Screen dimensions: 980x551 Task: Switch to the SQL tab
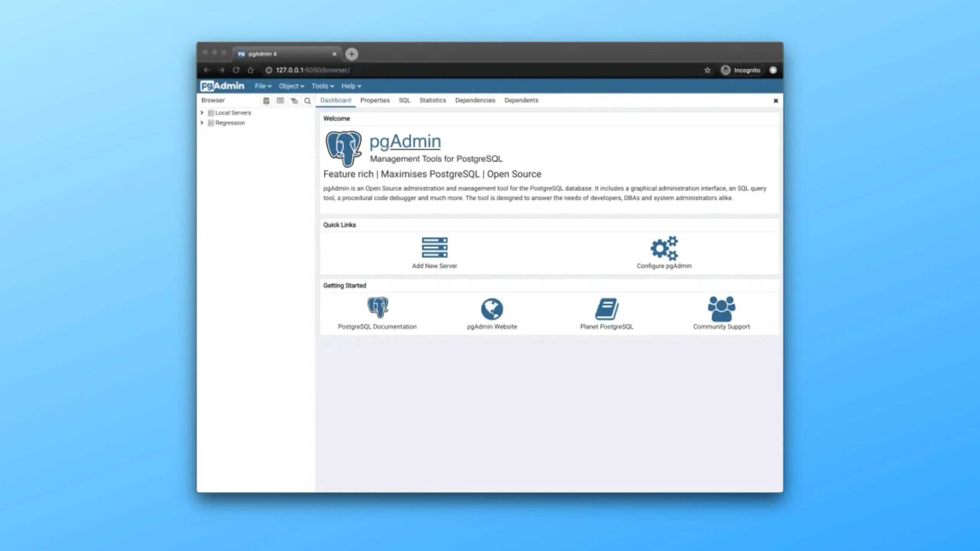pyautogui.click(x=404, y=100)
